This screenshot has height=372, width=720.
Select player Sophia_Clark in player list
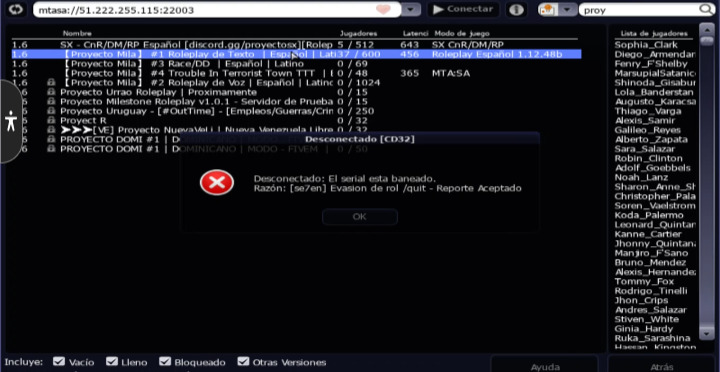click(x=646, y=45)
